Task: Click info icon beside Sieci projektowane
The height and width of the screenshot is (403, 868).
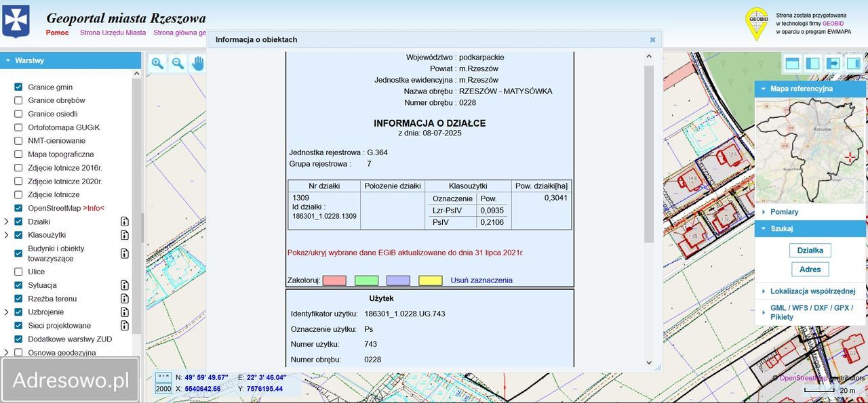Action: (x=125, y=326)
